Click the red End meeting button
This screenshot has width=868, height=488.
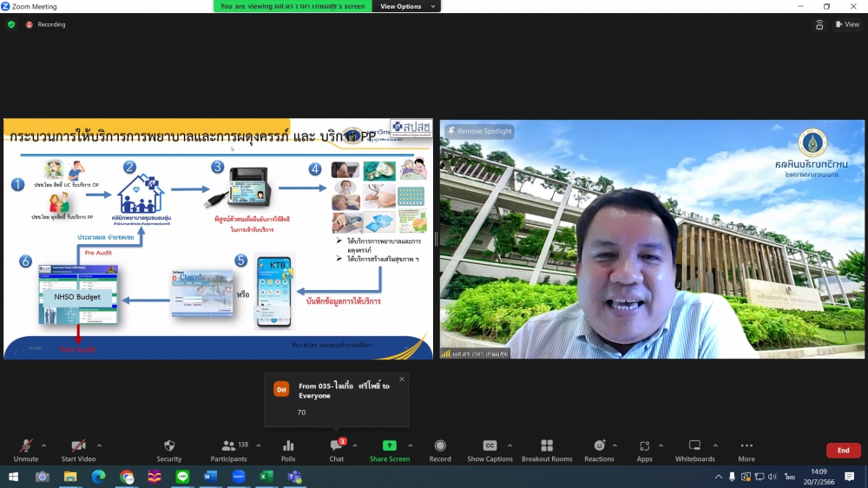click(843, 451)
